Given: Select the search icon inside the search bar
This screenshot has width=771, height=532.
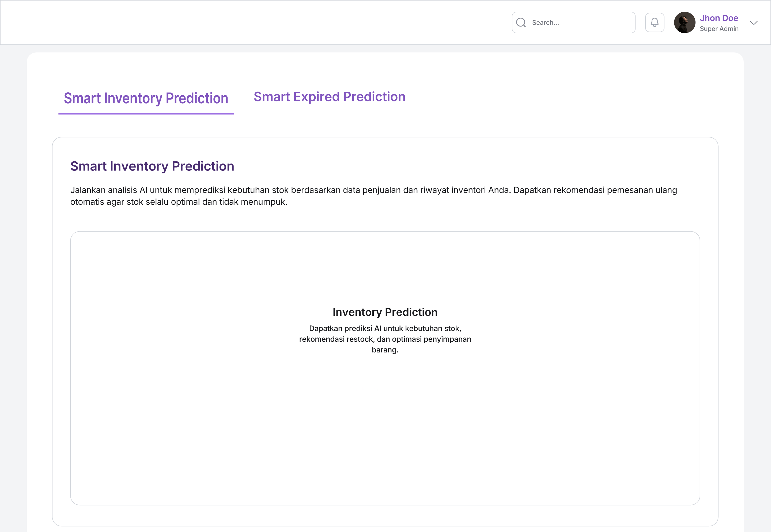Looking at the screenshot, I should [521, 22].
